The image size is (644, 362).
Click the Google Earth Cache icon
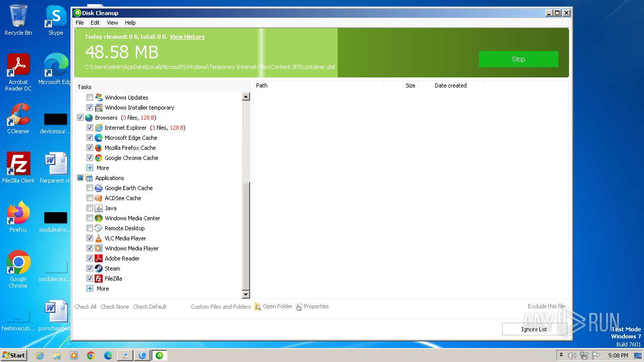tap(99, 188)
